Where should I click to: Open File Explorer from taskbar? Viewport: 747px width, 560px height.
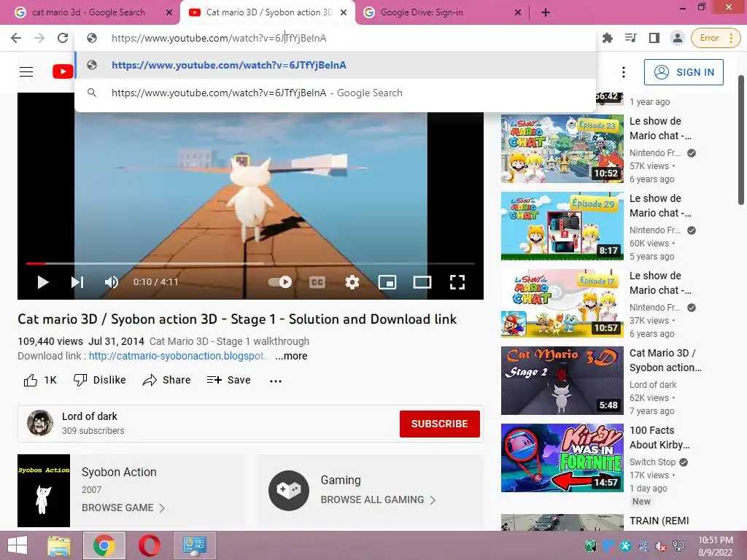click(x=59, y=545)
